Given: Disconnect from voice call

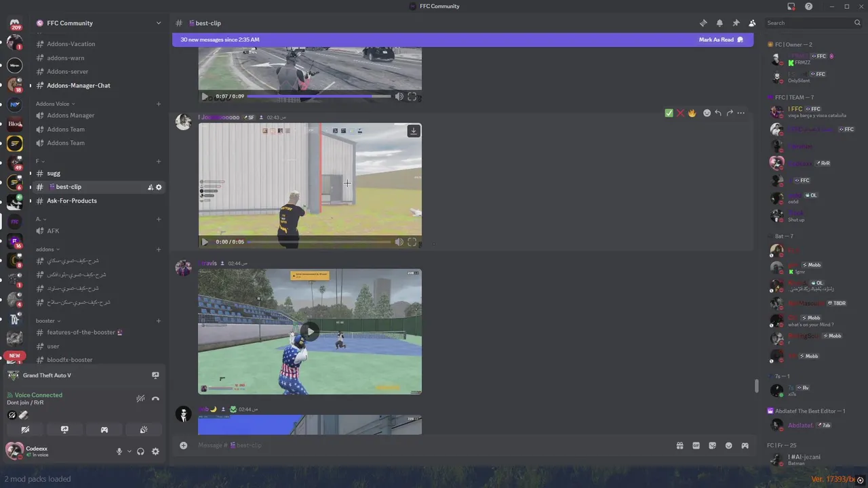Looking at the screenshot, I should point(155,399).
